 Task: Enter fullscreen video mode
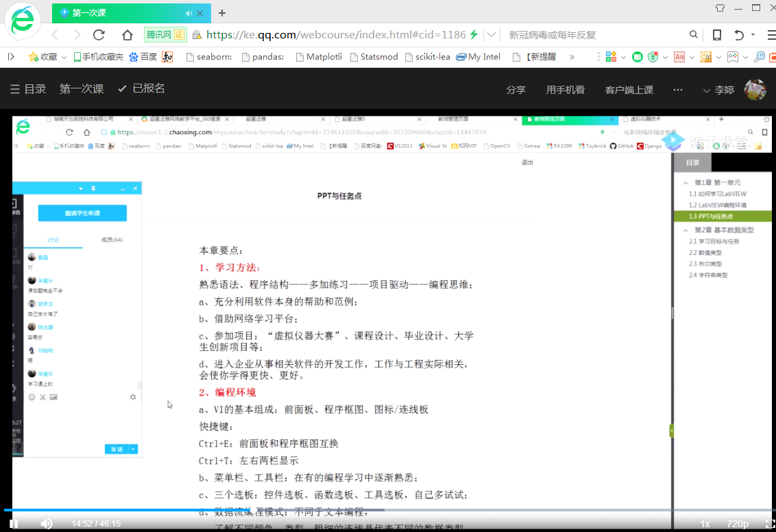[x=769, y=524]
